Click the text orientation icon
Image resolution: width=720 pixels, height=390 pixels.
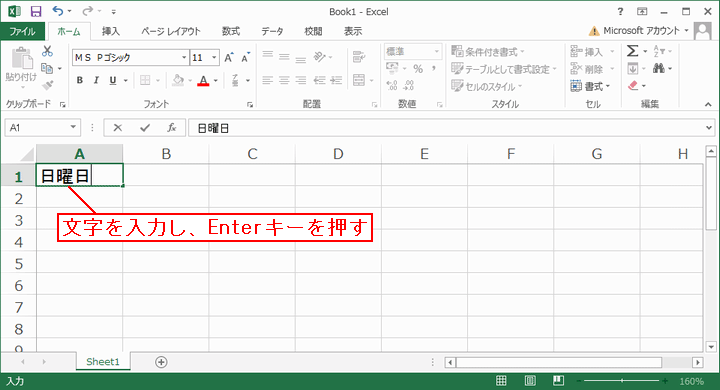(320, 57)
